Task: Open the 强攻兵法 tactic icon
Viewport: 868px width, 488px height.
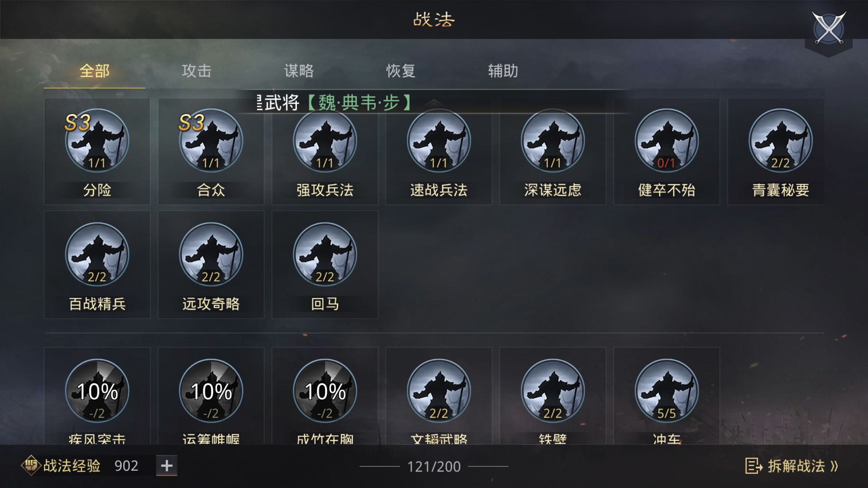Action: 325,141
